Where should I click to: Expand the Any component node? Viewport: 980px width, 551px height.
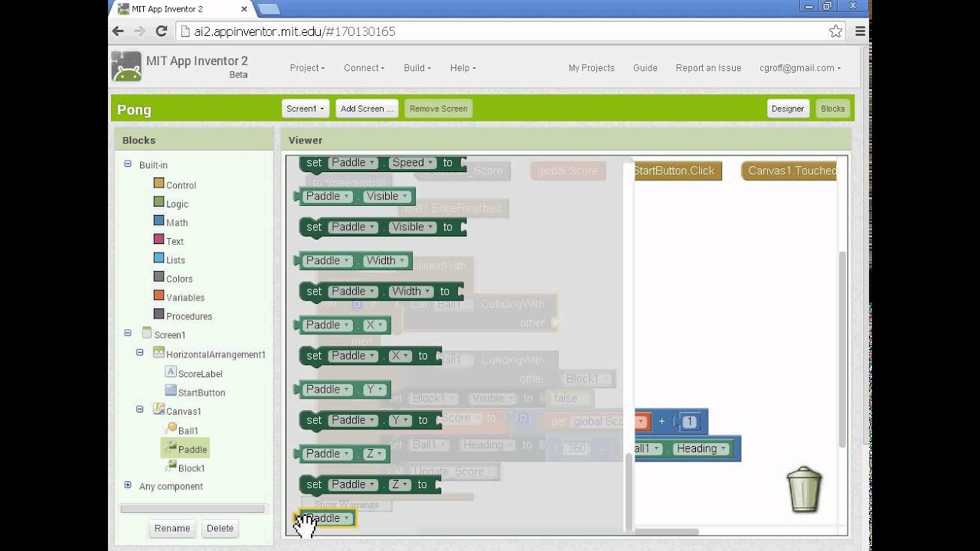(x=128, y=485)
